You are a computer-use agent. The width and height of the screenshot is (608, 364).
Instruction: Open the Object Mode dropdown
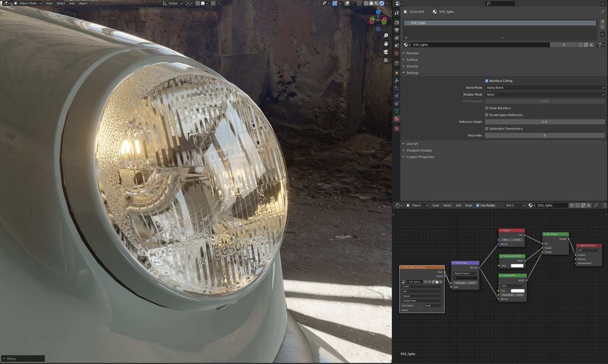(27, 4)
